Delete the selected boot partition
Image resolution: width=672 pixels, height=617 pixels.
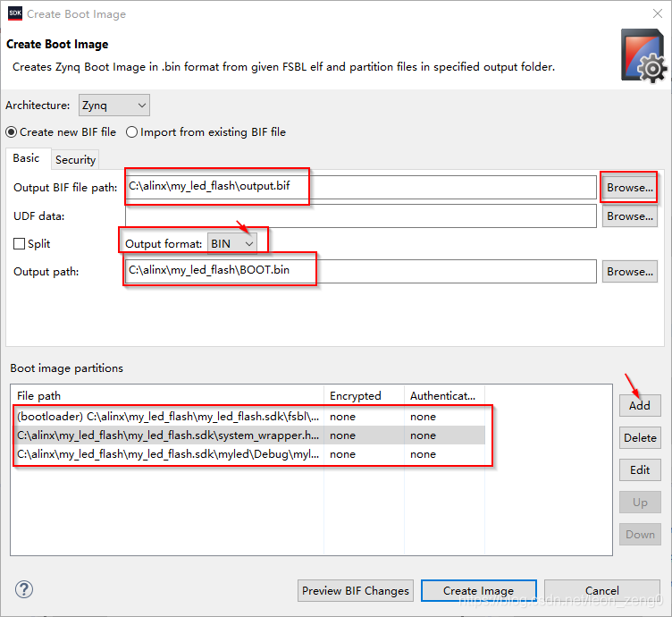640,437
